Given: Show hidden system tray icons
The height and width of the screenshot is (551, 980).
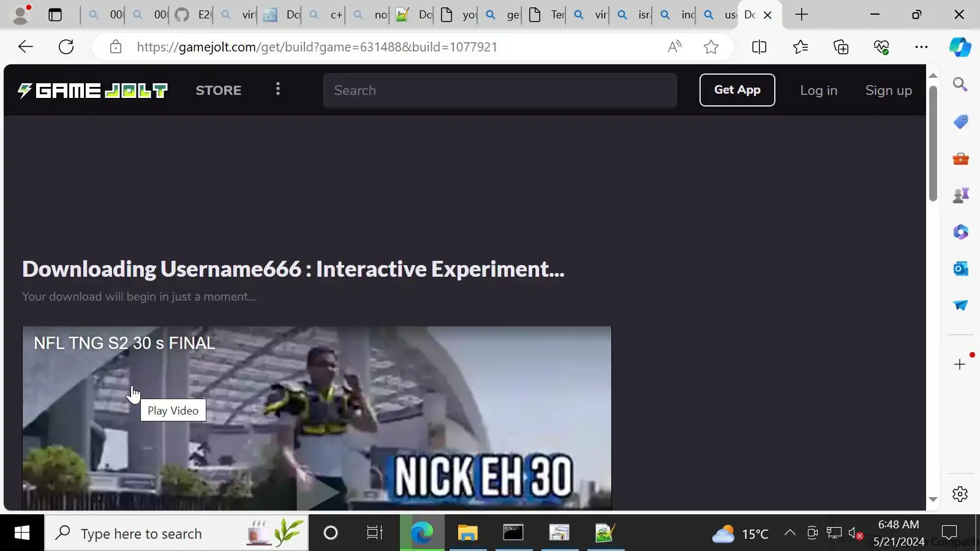Looking at the screenshot, I should [790, 533].
